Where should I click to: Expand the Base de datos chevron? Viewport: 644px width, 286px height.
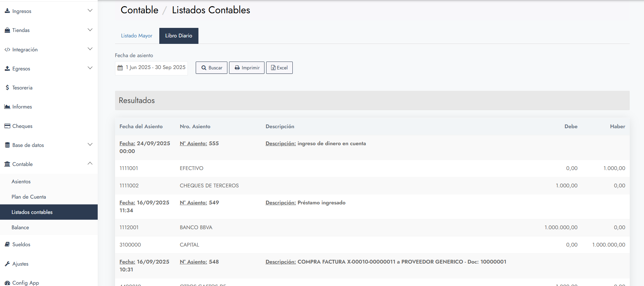tap(90, 145)
